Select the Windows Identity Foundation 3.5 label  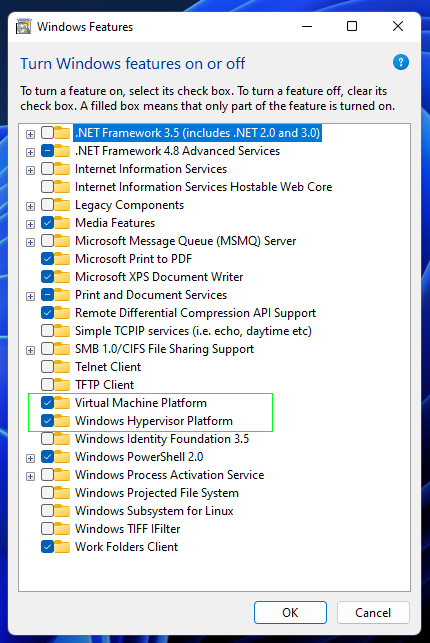click(162, 439)
